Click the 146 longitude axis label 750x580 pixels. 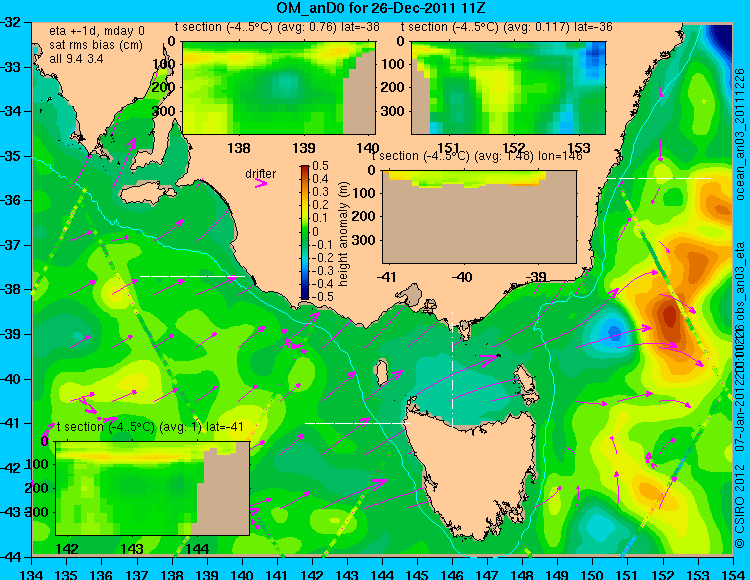[x=452, y=574]
